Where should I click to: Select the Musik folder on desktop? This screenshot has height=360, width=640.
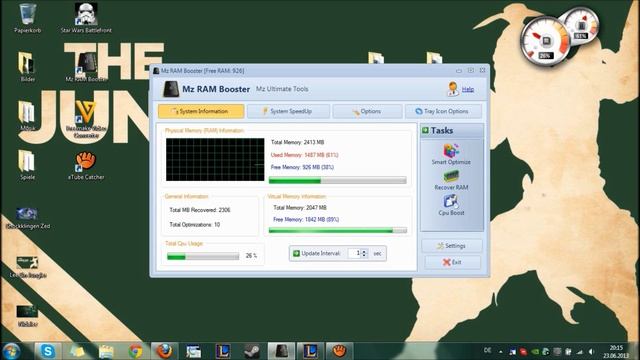(x=27, y=116)
